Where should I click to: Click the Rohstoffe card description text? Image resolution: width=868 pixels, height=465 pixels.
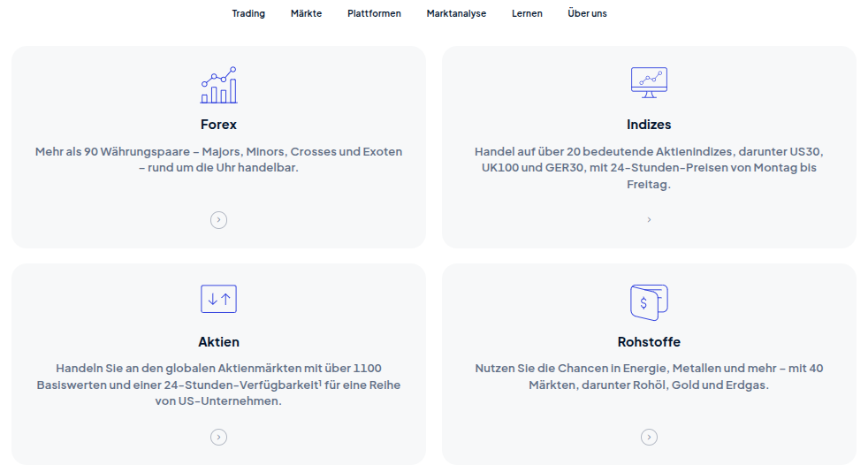click(x=649, y=377)
